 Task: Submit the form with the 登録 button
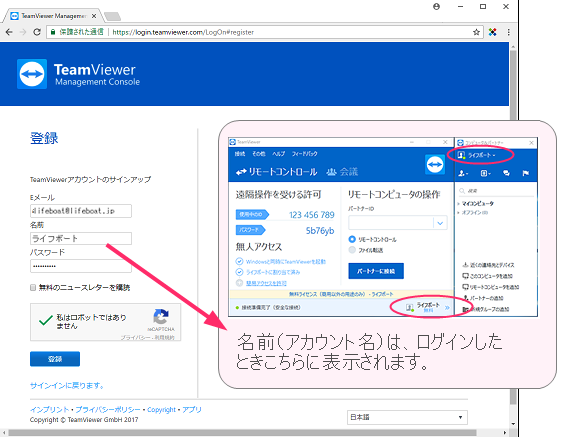(55, 359)
